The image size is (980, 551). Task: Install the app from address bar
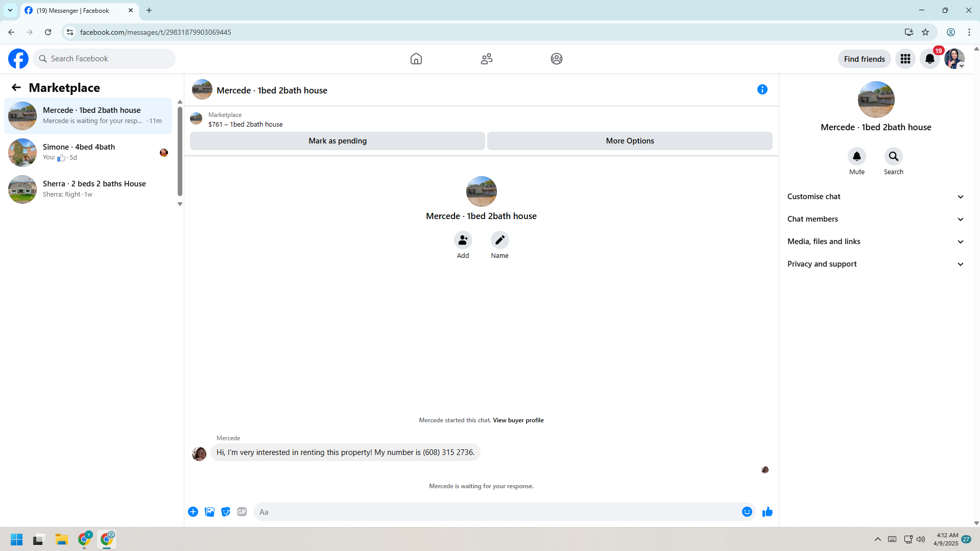(909, 32)
